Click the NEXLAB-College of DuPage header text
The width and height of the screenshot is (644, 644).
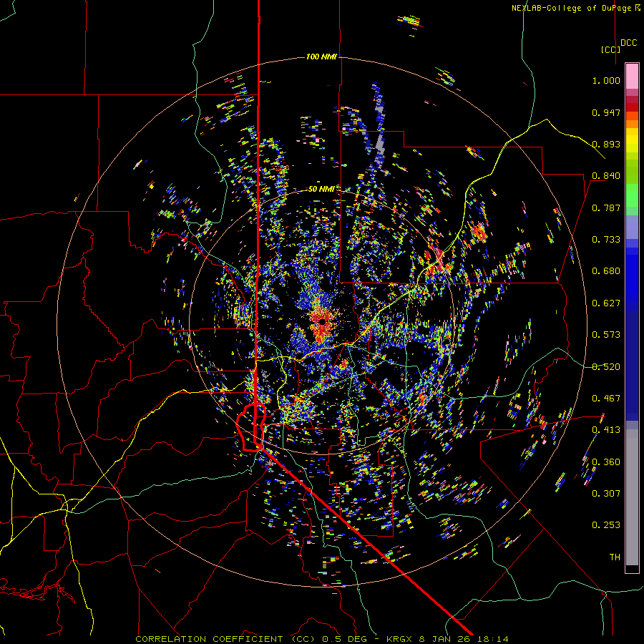point(575,8)
